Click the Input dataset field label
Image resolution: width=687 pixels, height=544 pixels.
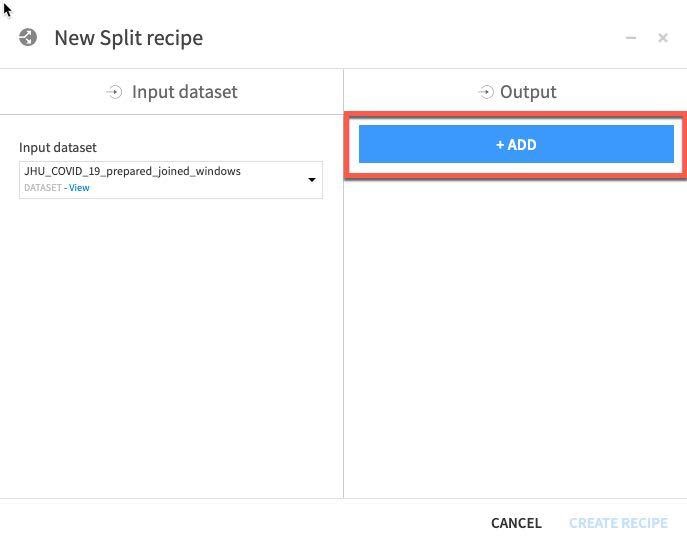[58, 147]
